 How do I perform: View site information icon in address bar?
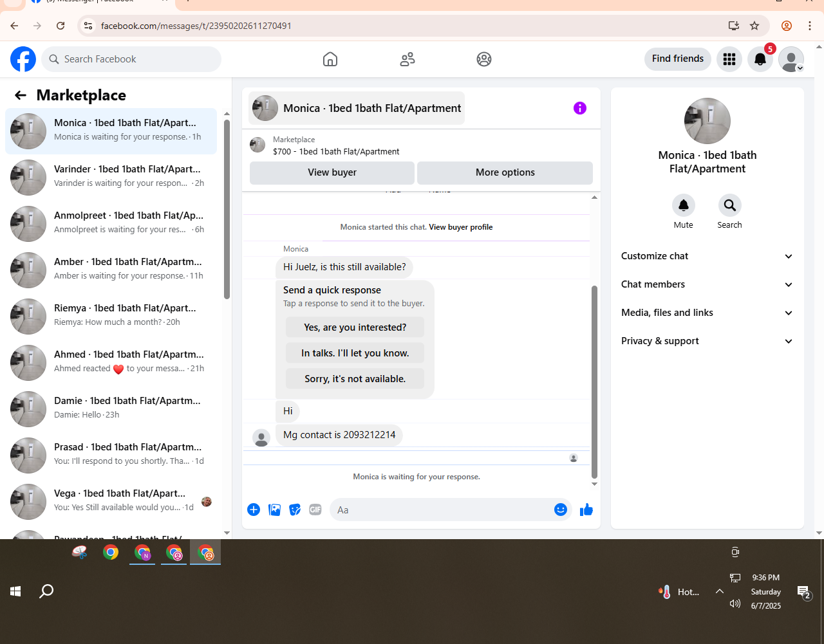pyautogui.click(x=88, y=26)
